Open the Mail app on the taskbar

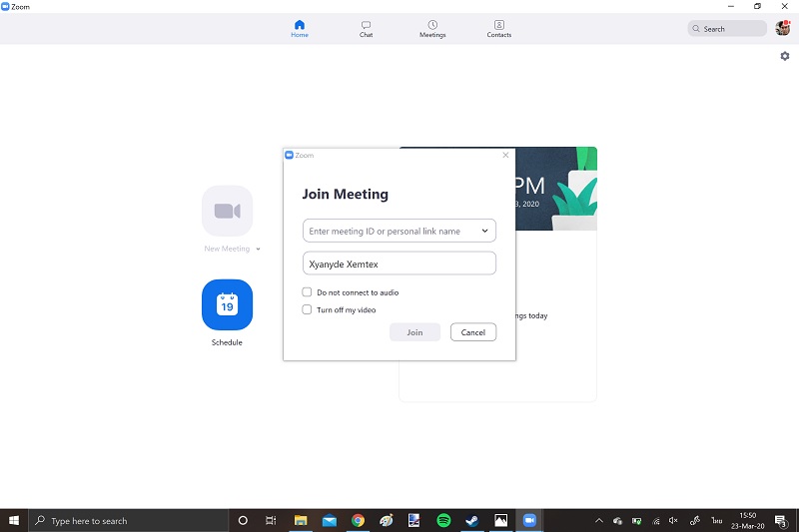click(x=330, y=520)
